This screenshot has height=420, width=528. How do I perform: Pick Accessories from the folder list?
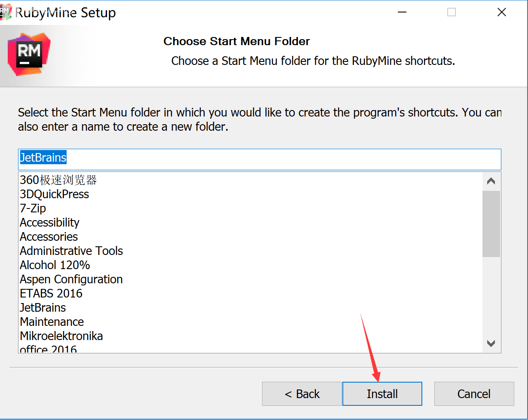pos(49,236)
